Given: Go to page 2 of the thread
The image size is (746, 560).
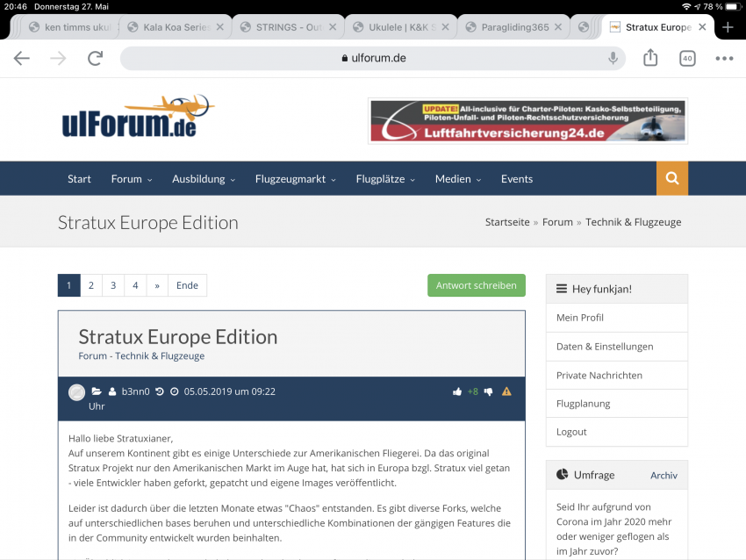Looking at the screenshot, I should tap(91, 285).
